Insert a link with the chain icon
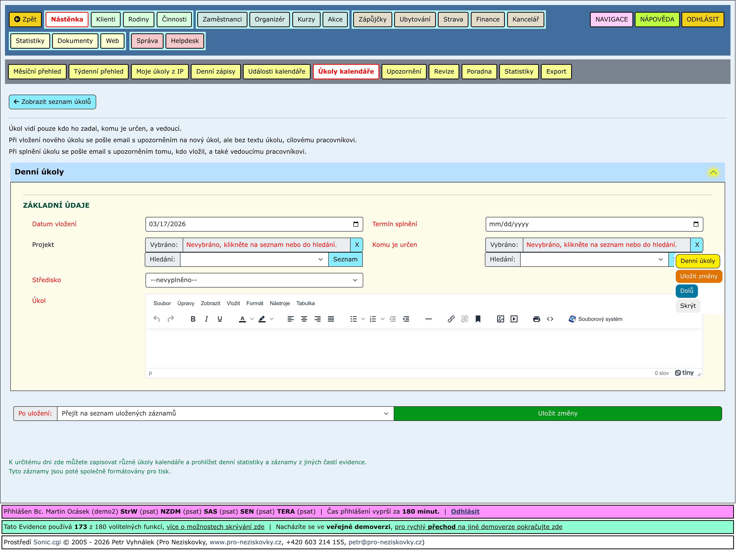 pyautogui.click(x=451, y=319)
